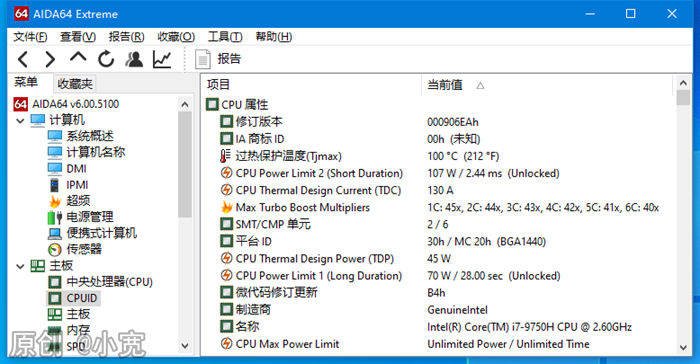Open the 工具(T) menu
700x364 pixels.
point(225,37)
